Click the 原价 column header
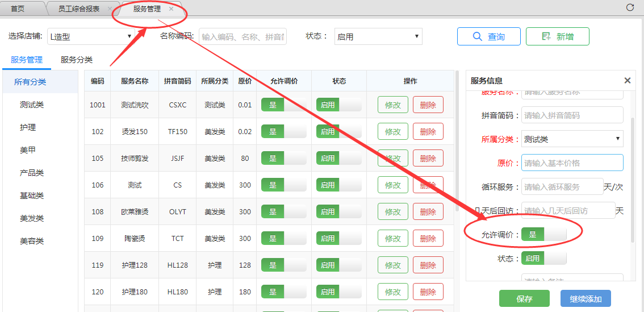Screen dimensions: 644x312 245,81
